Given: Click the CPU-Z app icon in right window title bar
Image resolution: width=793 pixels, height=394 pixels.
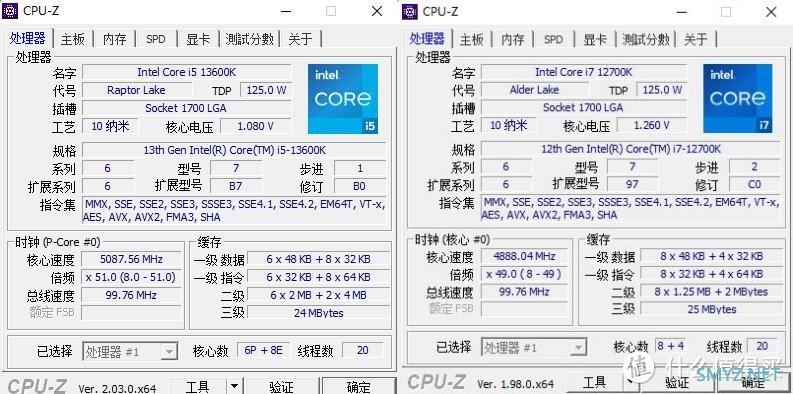Looking at the screenshot, I should pos(410,11).
